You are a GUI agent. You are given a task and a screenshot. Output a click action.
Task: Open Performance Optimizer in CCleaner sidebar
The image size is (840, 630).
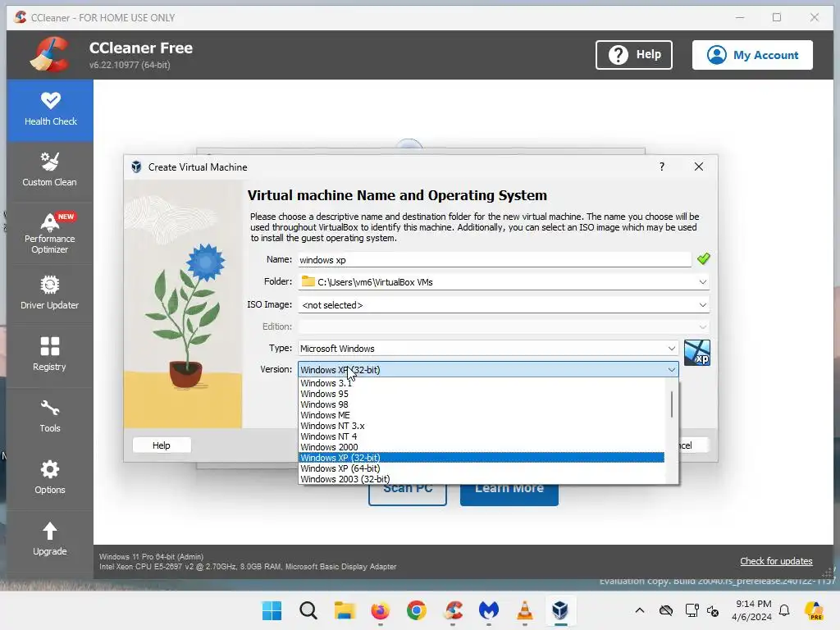50,233
